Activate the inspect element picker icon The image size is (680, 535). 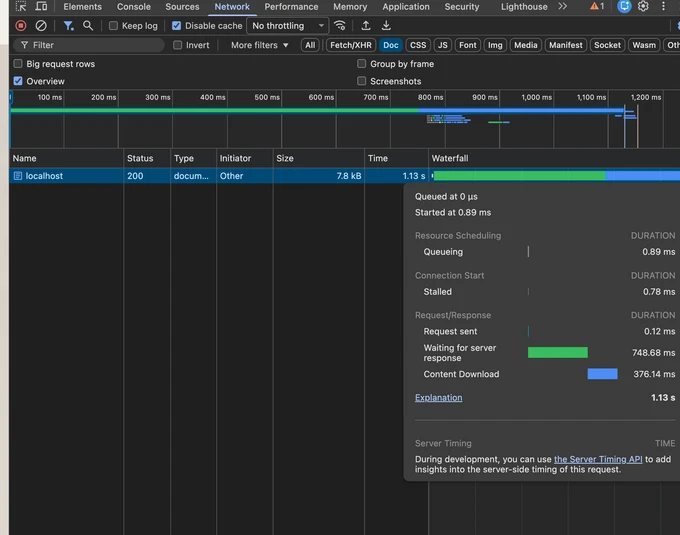(21, 7)
